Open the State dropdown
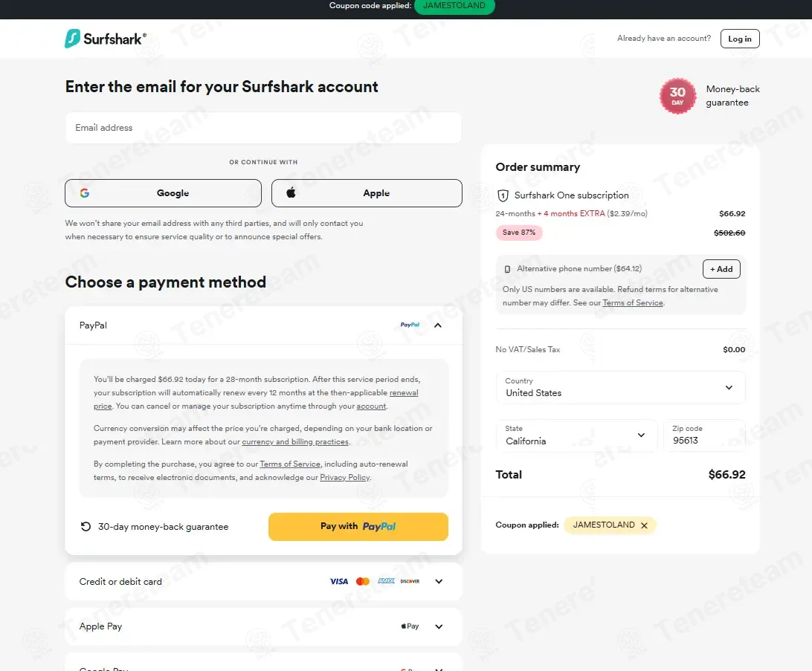The image size is (812, 671). click(576, 435)
